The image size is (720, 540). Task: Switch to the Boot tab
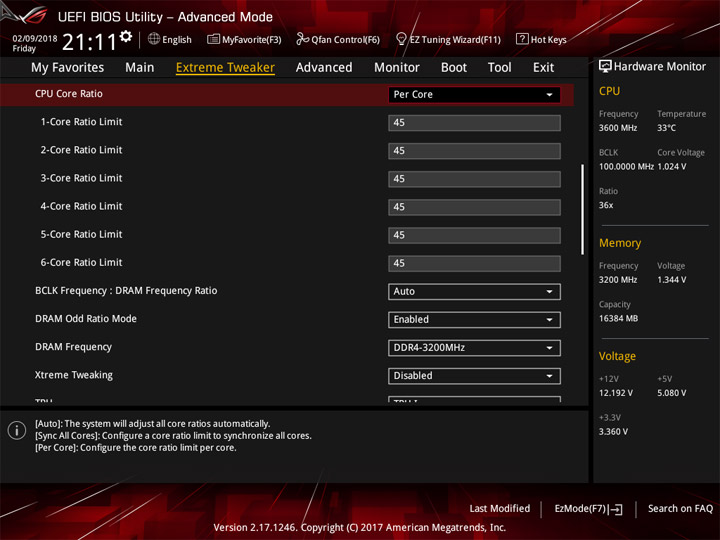coord(454,68)
